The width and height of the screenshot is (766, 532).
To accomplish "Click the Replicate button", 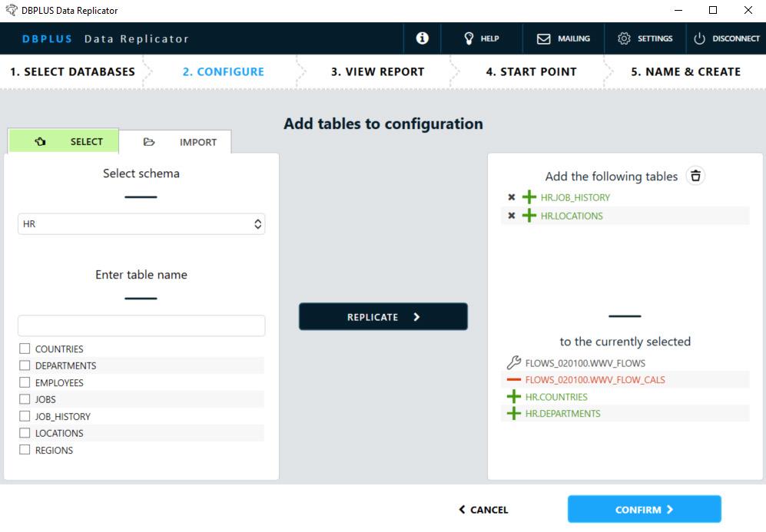I will coord(383,317).
